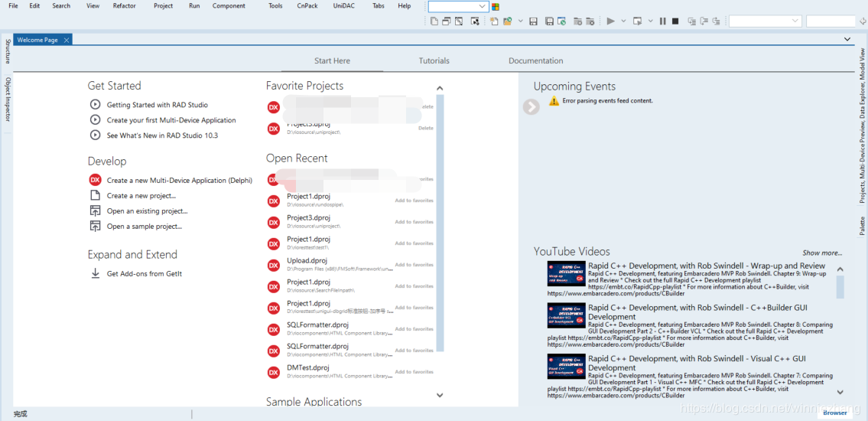This screenshot has height=421, width=868.
Task: Click the Run Until Return debug icon
Action: coord(717,21)
